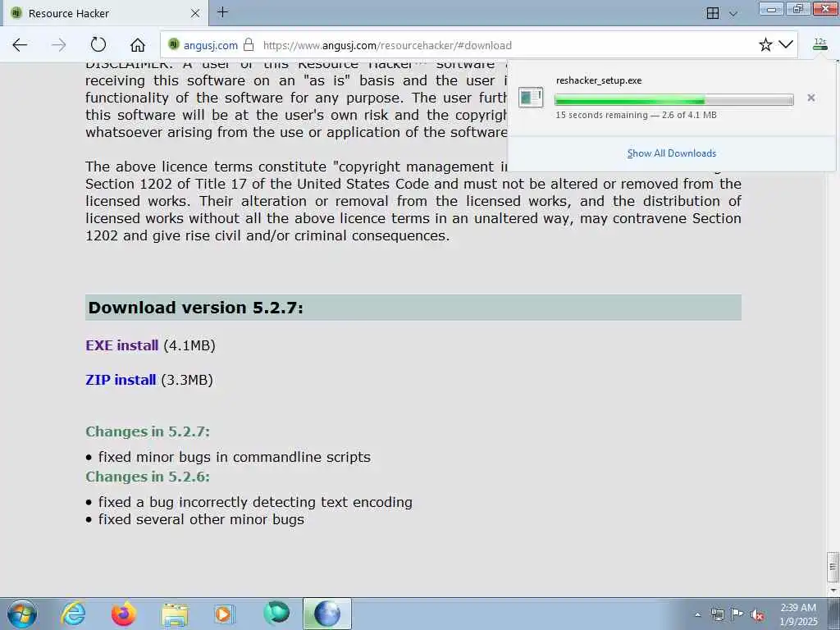Open the tab tiles view icon

[x=713, y=13]
